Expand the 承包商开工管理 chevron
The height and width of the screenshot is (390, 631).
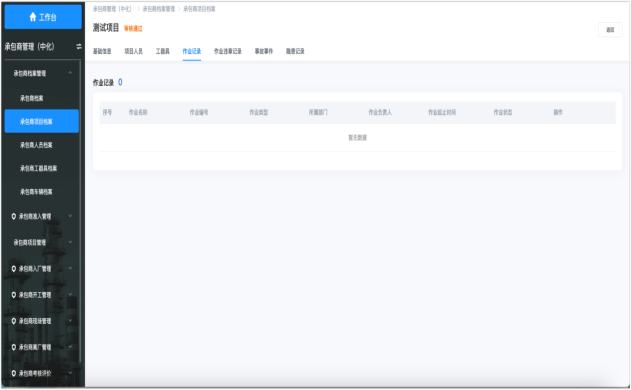(70, 294)
